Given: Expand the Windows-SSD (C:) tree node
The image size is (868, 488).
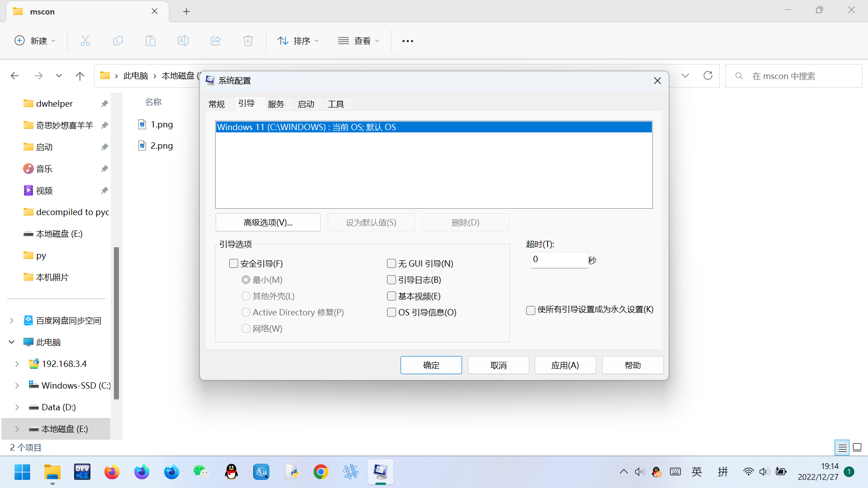Looking at the screenshot, I should (17, 385).
